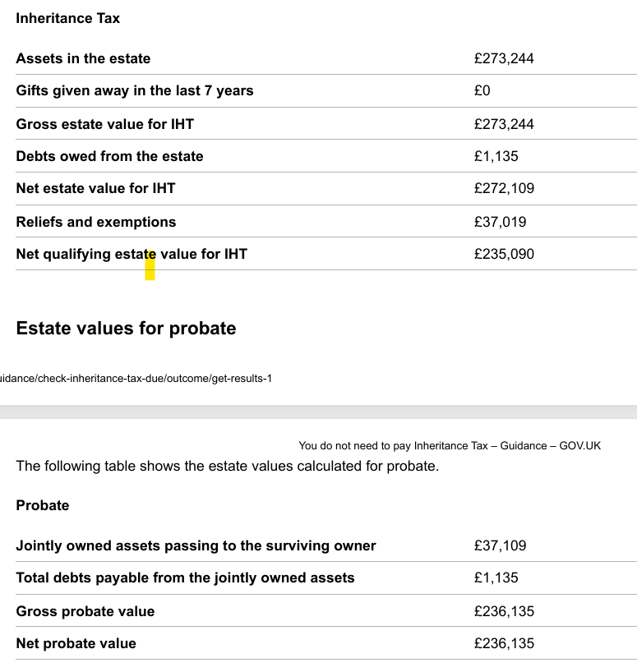Image resolution: width=637 pixels, height=672 pixels.
Task: Click the GOV.UK page header title
Action: [450, 446]
